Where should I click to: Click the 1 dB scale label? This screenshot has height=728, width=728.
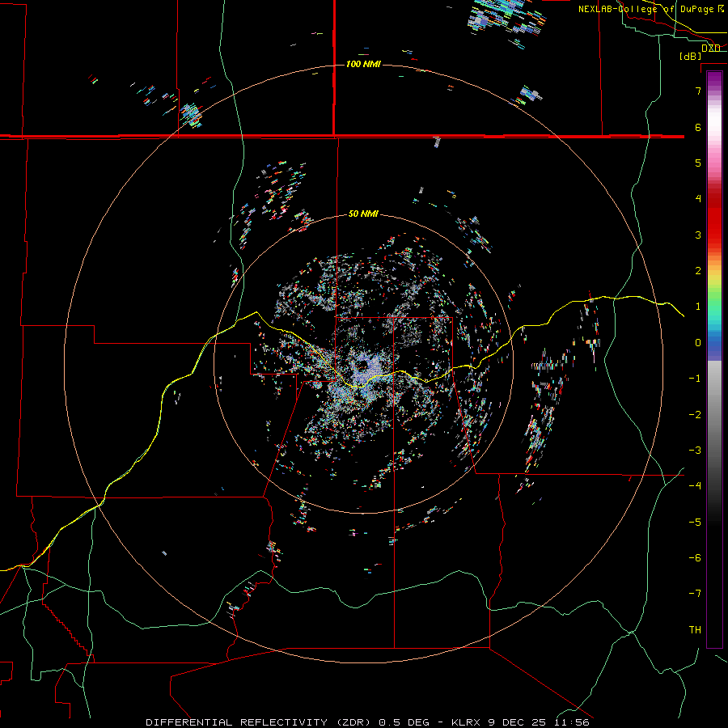[x=698, y=307]
